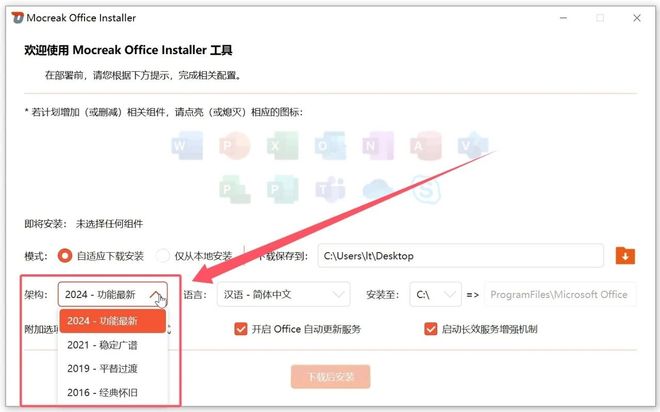Screen dimensions: 660x412
Task: Choose 2016 - 经典怀旧 from the list
Action: click(x=112, y=393)
